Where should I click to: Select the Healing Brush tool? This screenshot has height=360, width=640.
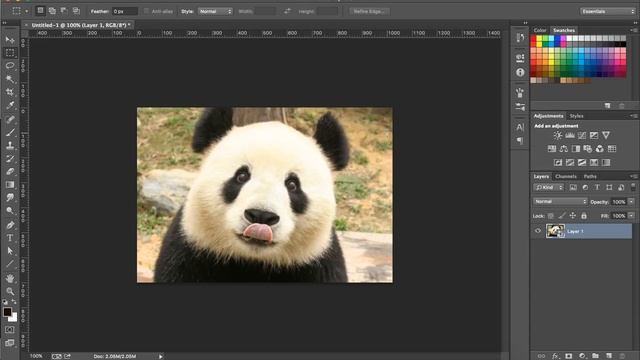tap(10, 119)
